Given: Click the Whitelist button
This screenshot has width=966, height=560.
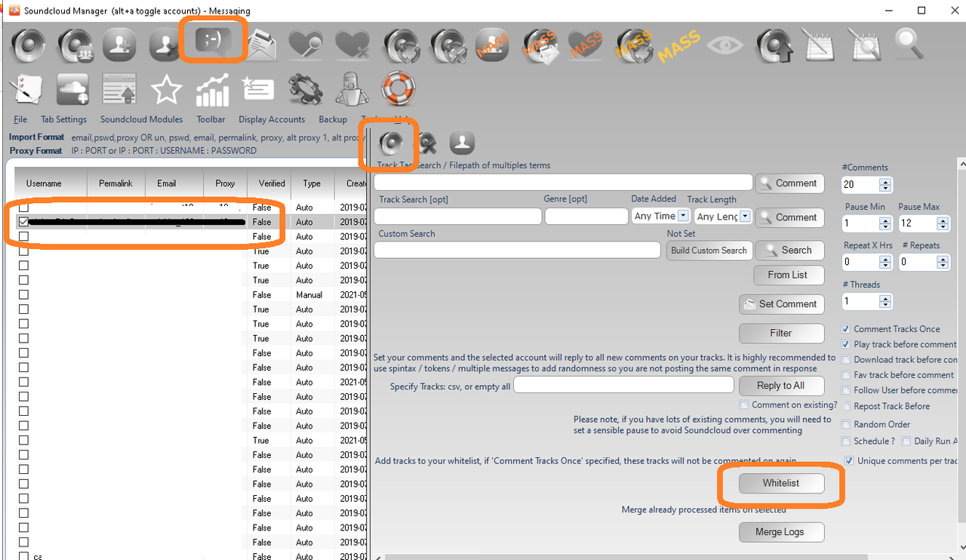Looking at the screenshot, I should [x=781, y=483].
